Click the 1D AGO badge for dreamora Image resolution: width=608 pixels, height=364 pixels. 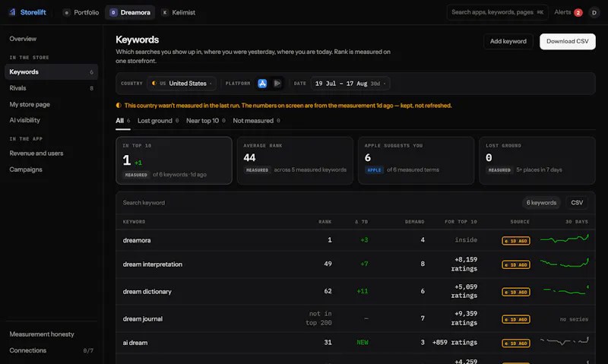tap(516, 241)
